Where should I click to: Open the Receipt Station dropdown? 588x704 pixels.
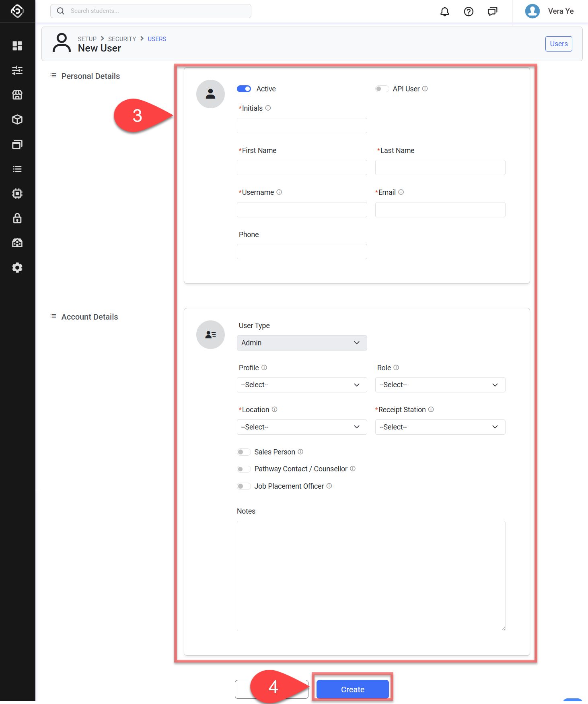coord(440,427)
